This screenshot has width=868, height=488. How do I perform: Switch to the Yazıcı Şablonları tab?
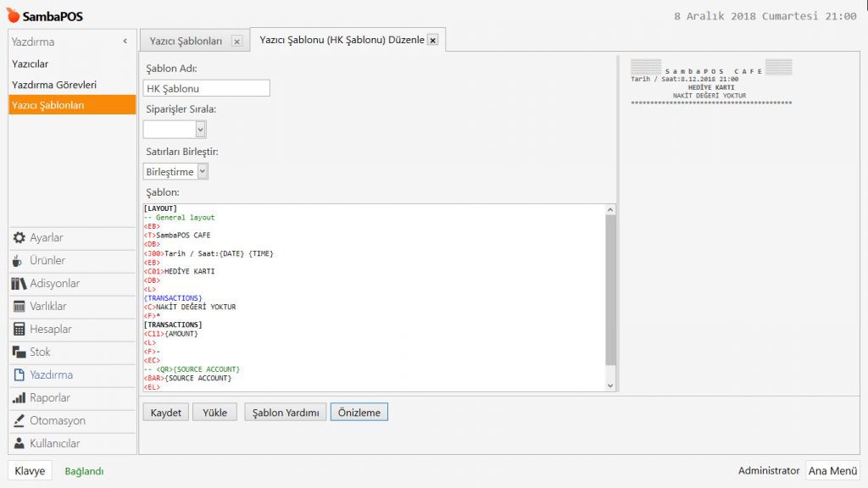[x=186, y=41]
